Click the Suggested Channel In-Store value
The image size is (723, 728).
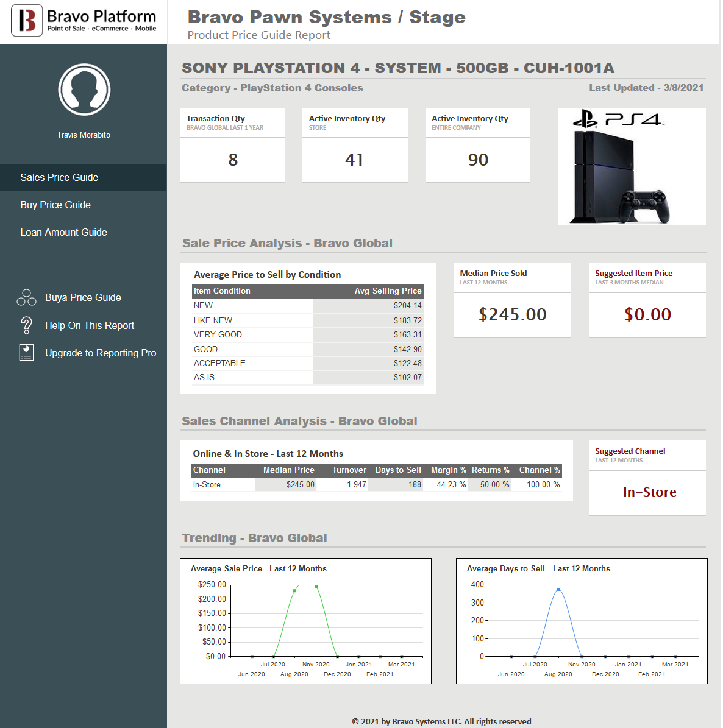[650, 492]
